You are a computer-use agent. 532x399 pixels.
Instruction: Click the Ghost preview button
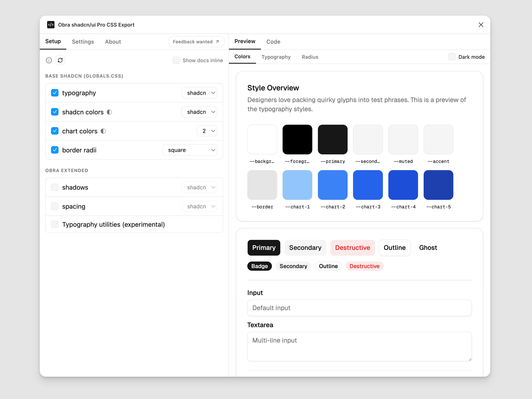[428, 248]
